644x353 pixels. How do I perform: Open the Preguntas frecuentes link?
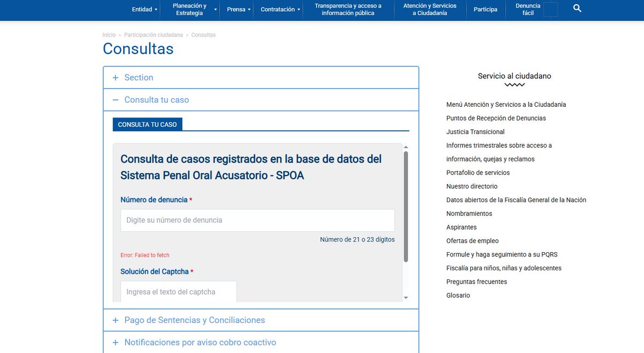(477, 282)
